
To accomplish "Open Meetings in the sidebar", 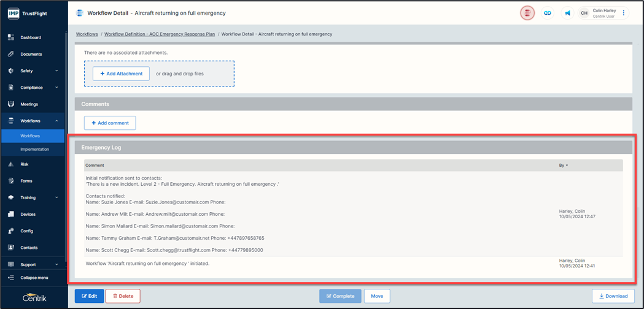I will [29, 104].
